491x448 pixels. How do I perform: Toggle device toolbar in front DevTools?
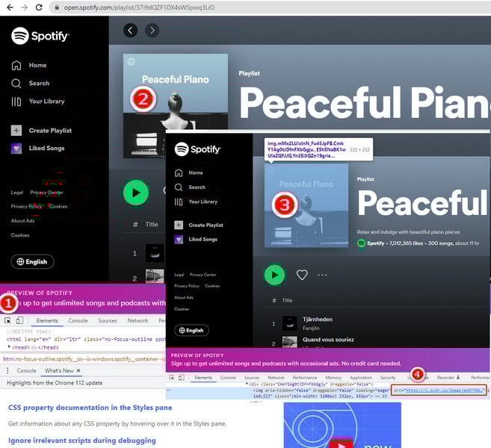coord(182,378)
